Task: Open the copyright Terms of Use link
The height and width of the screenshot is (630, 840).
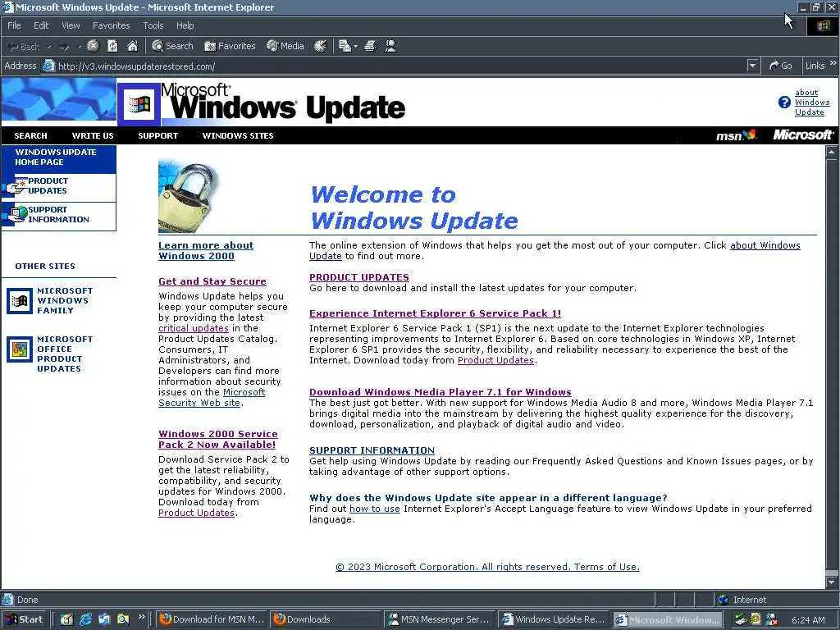Action: pos(487,567)
